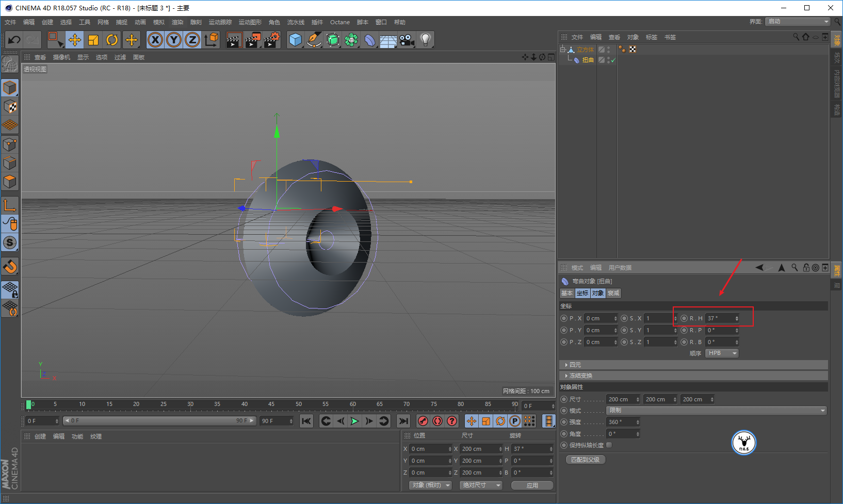
Task: Render the active view
Action: (234, 40)
